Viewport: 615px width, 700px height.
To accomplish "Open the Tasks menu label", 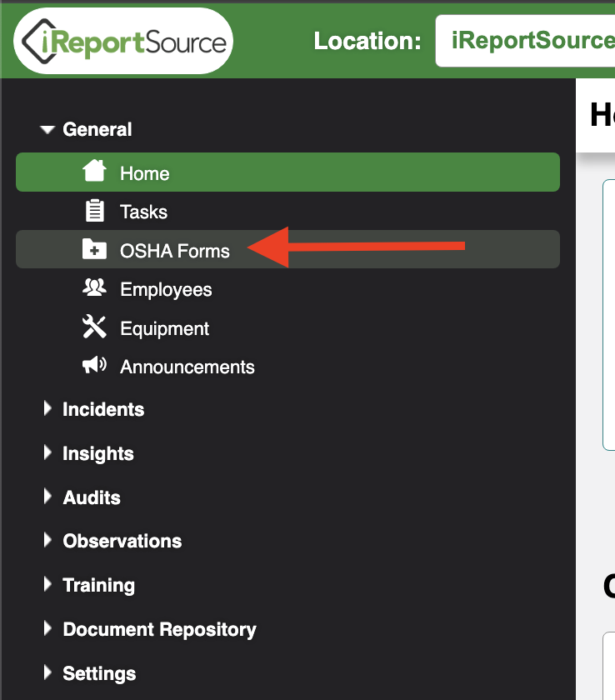I will pos(143,212).
